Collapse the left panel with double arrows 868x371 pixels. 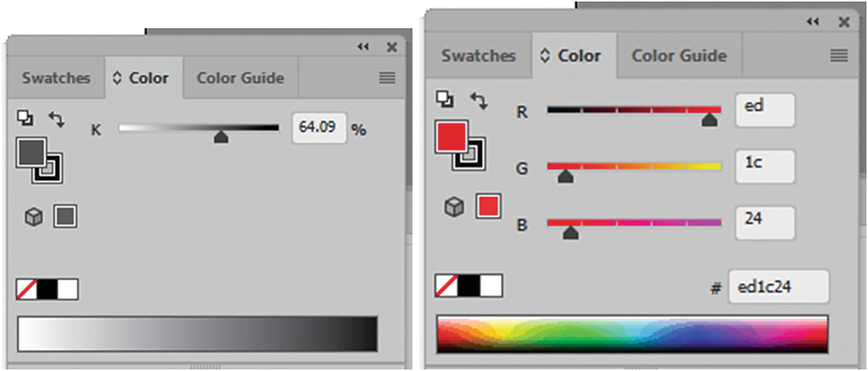(363, 47)
